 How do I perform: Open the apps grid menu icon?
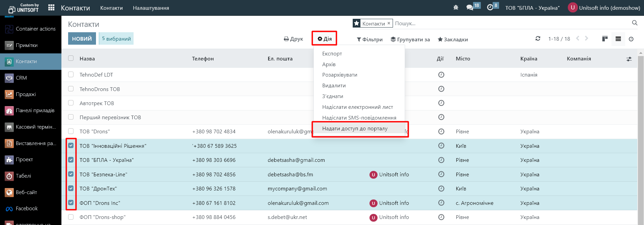(x=51, y=8)
